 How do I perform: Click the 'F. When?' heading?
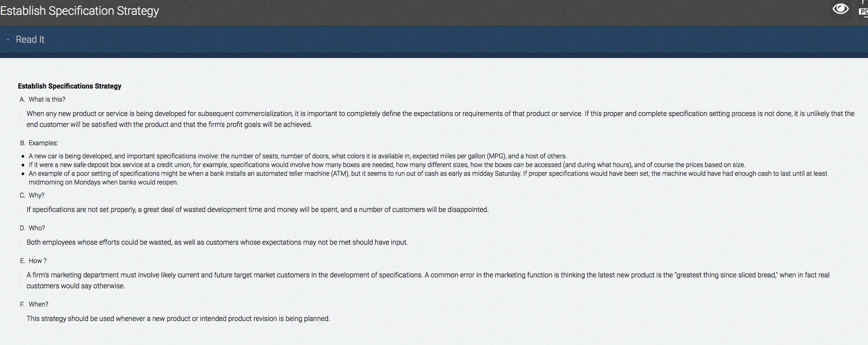coord(34,304)
